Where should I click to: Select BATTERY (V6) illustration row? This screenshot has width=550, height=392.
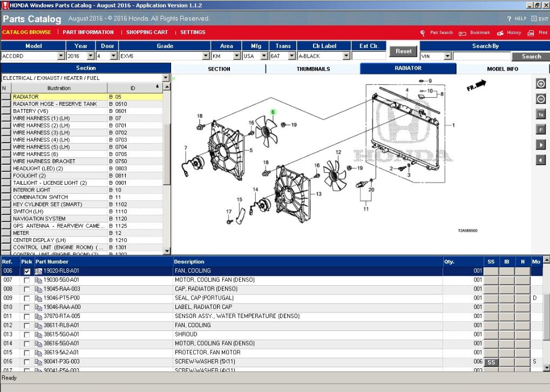click(82, 111)
